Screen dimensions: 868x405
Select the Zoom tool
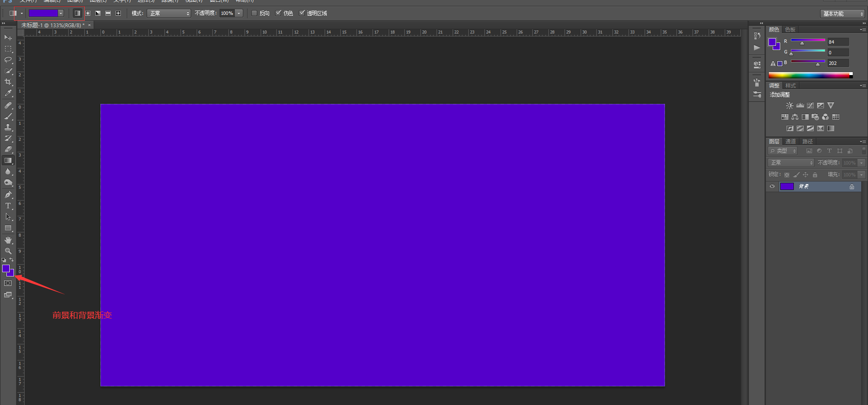tap(8, 251)
